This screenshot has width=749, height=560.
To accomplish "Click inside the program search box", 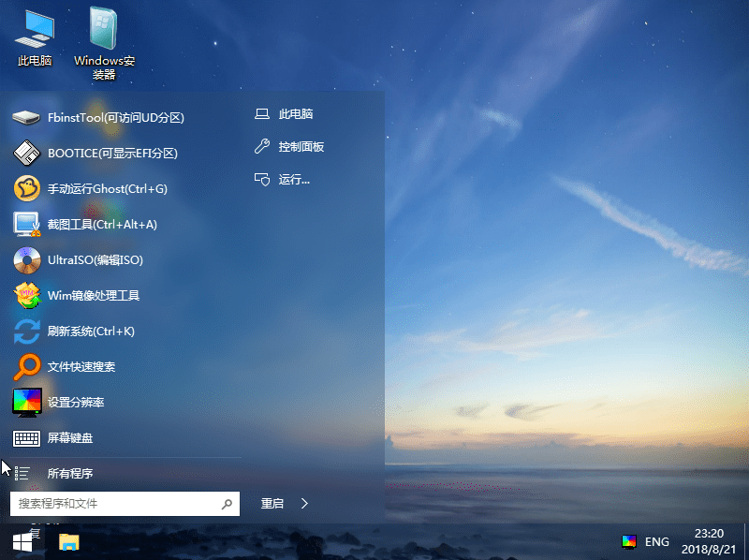I will pos(112,503).
